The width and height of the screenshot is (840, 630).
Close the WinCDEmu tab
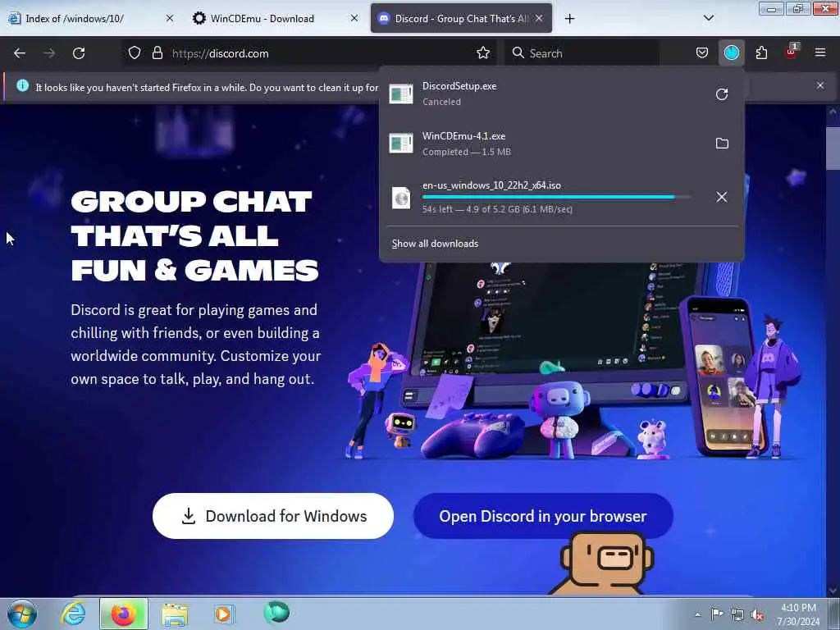coord(354,18)
